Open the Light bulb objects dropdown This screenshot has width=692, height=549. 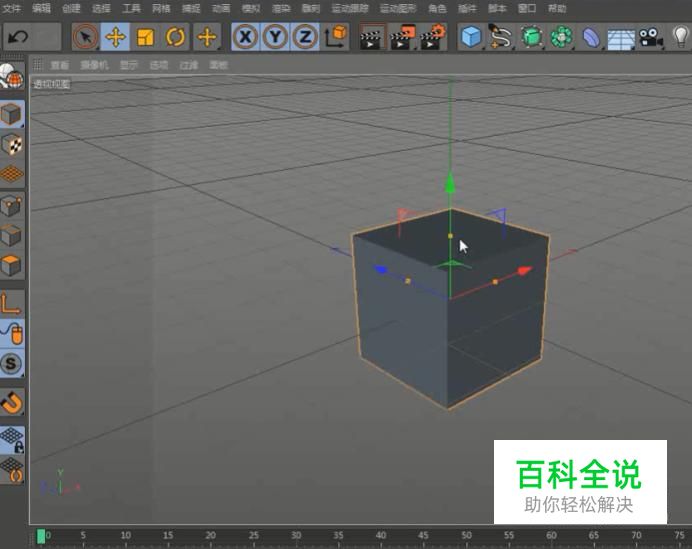(681, 37)
